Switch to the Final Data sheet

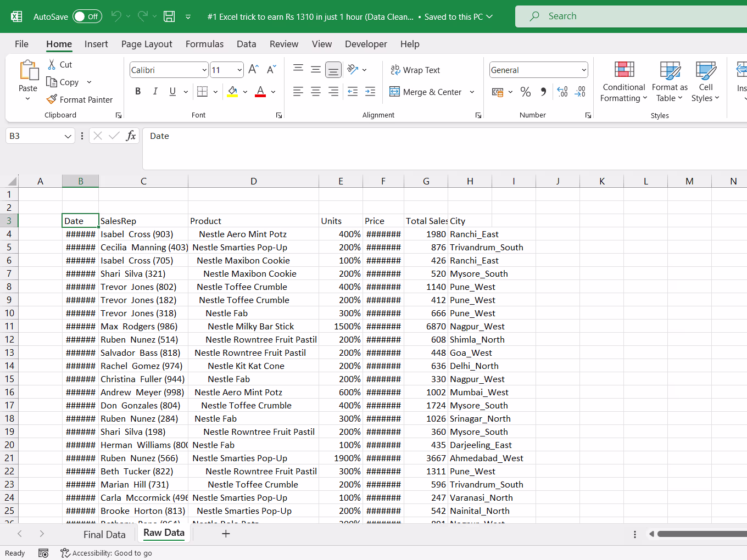104,534
